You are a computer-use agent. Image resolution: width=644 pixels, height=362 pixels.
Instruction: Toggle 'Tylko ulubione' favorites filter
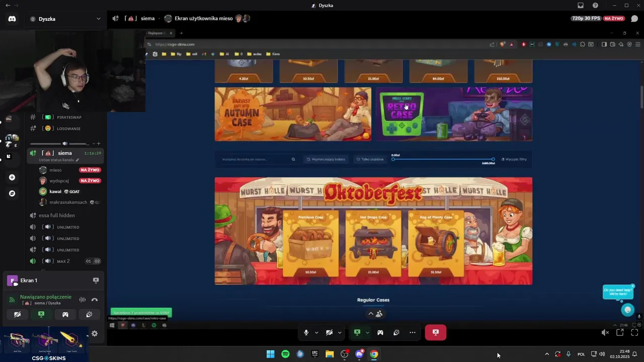370,159
